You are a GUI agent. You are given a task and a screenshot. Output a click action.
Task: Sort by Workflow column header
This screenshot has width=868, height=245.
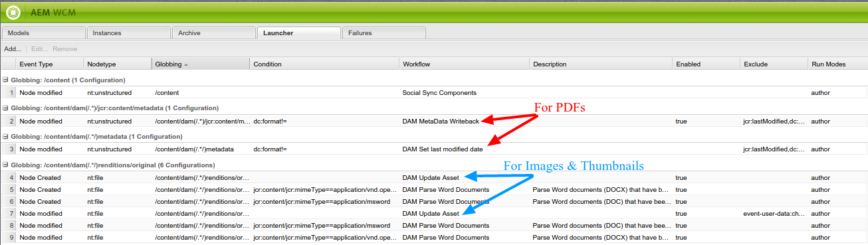point(465,64)
